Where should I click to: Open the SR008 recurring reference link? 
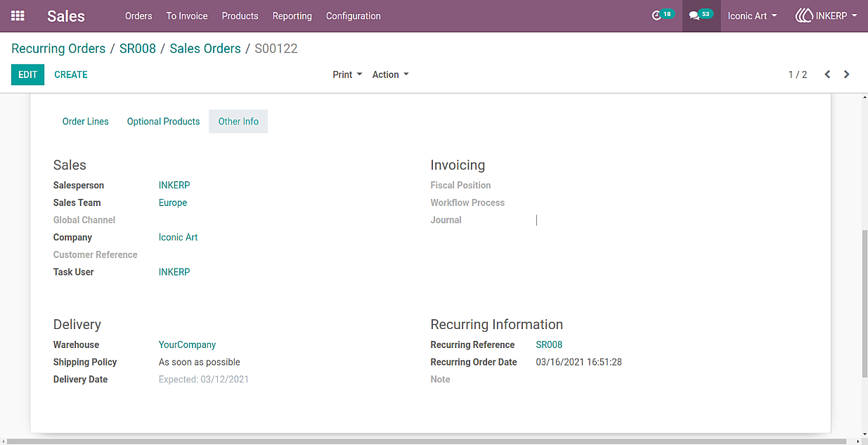549,345
